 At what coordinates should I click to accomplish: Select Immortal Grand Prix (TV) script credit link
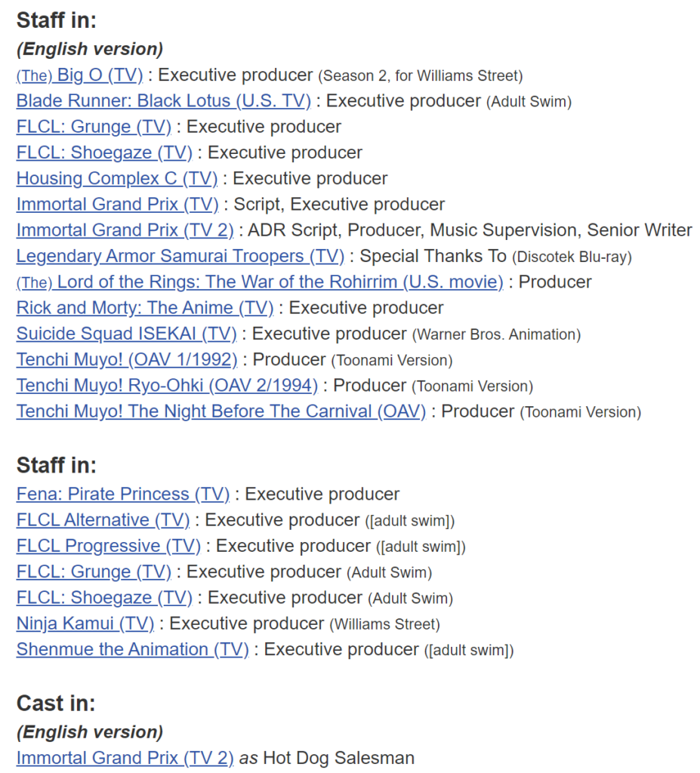pyautogui.click(x=117, y=205)
